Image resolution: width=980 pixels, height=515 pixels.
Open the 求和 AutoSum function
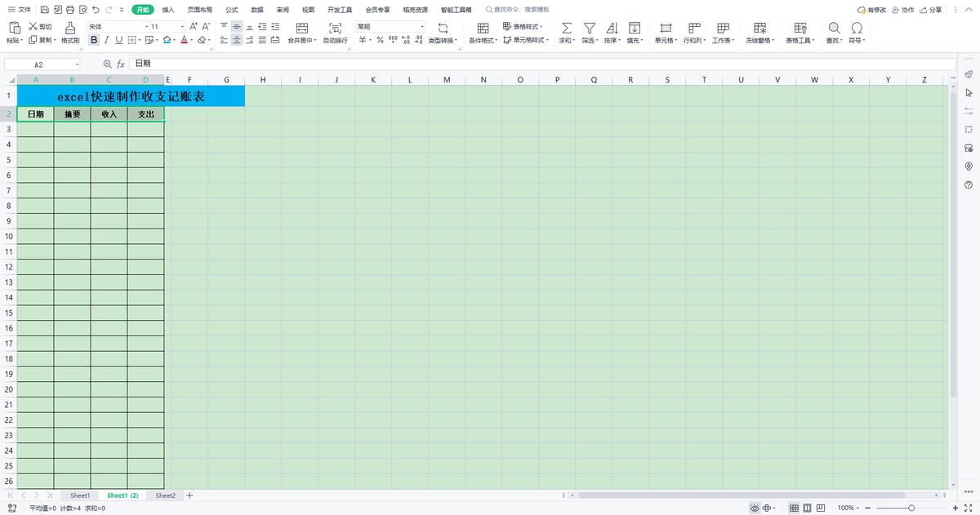[565, 33]
